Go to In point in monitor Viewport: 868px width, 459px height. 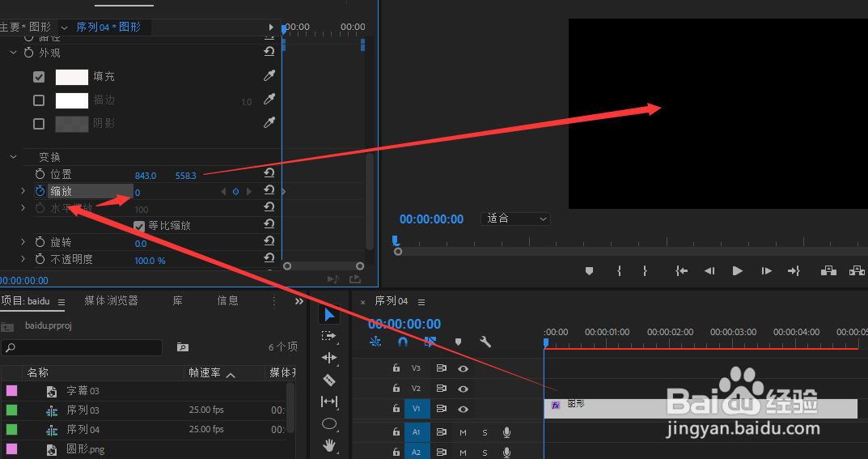coord(681,270)
